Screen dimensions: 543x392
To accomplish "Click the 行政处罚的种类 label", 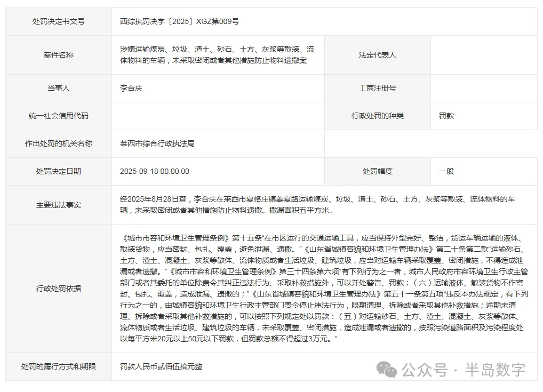I will click(x=378, y=116).
